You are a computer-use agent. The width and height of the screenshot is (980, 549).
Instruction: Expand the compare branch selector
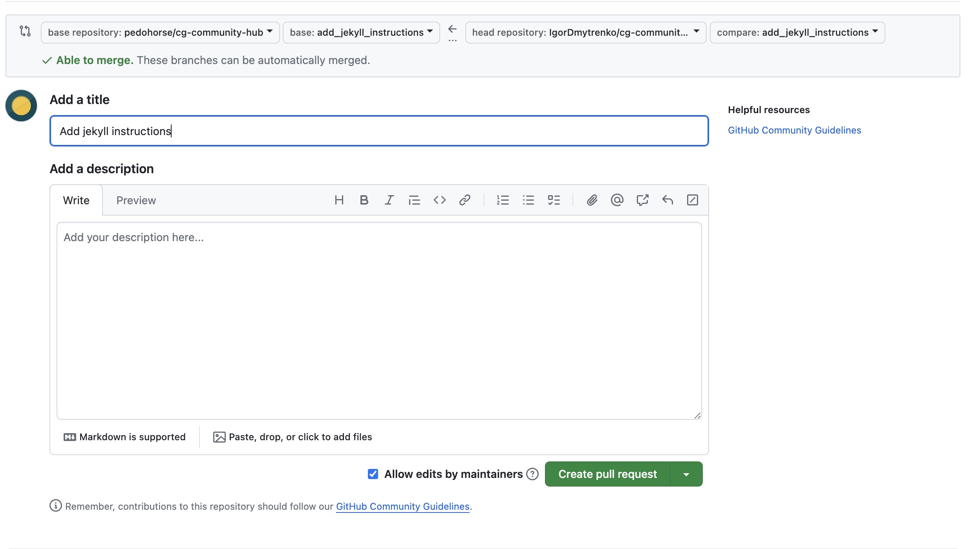click(797, 33)
